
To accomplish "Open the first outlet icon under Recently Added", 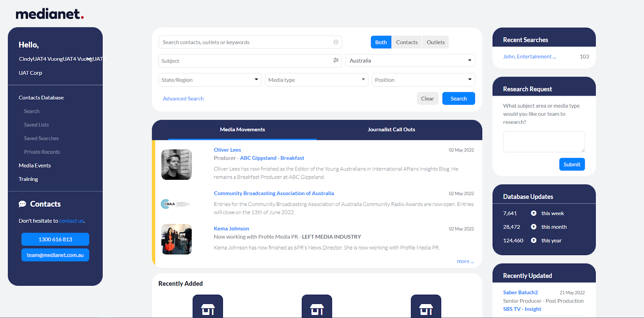I will pyautogui.click(x=208, y=306).
